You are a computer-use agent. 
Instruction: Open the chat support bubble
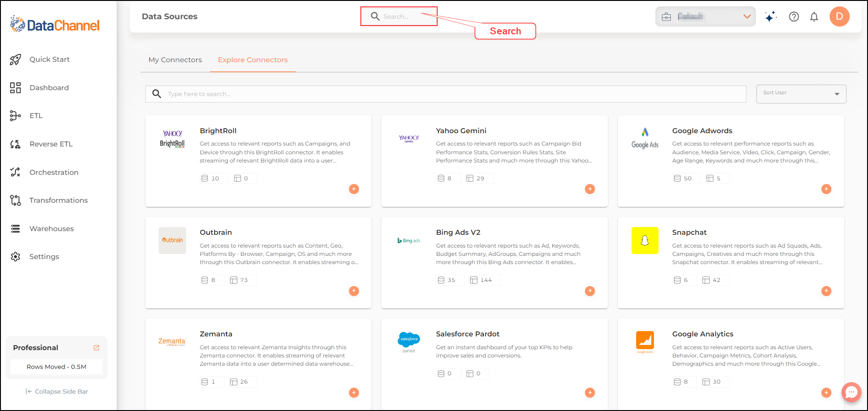pyautogui.click(x=852, y=392)
